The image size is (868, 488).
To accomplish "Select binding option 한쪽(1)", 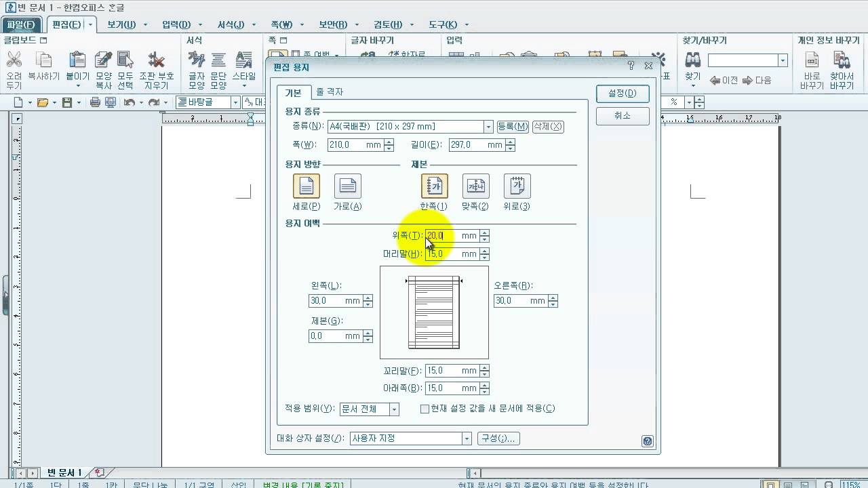I will pos(434,186).
